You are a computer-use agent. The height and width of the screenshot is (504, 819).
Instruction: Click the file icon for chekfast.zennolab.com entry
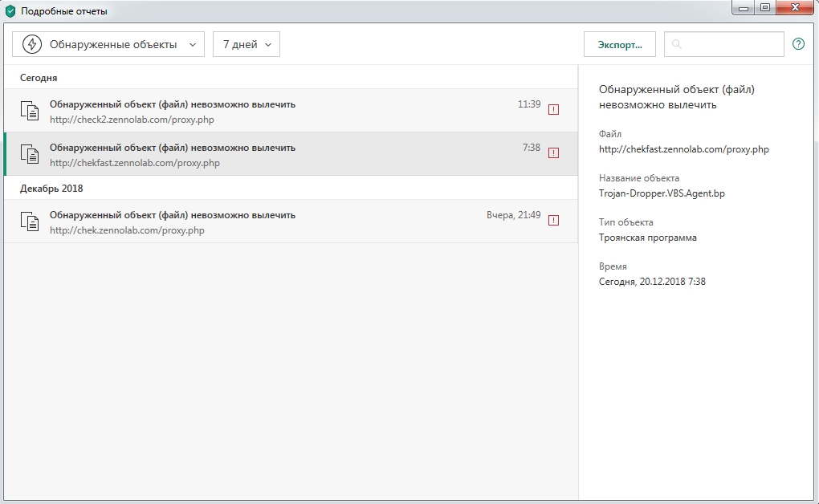pos(30,154)
